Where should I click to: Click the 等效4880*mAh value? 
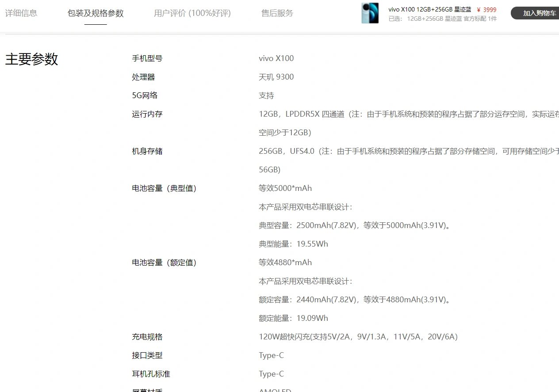pyautogui.click(x=285, y=263)
